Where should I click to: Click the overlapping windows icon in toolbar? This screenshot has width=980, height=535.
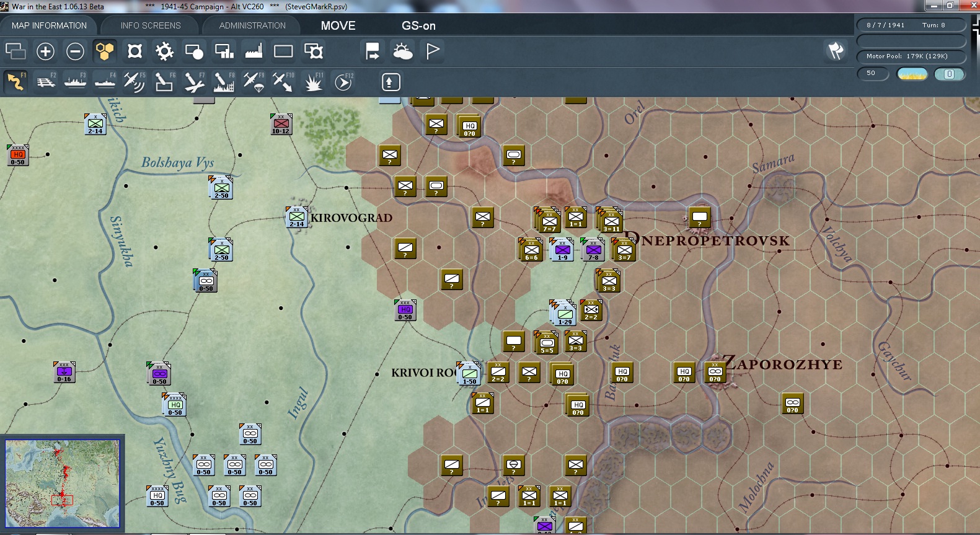[15, 51]
